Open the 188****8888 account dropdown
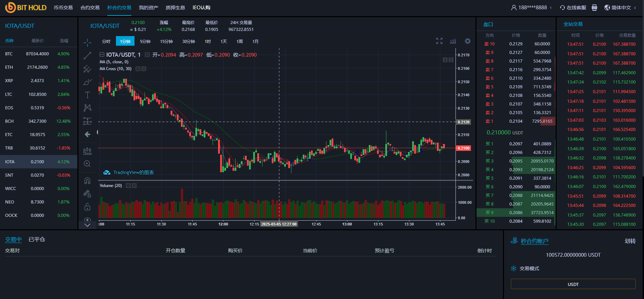The image size is (644, 299). tap(532, 8)
